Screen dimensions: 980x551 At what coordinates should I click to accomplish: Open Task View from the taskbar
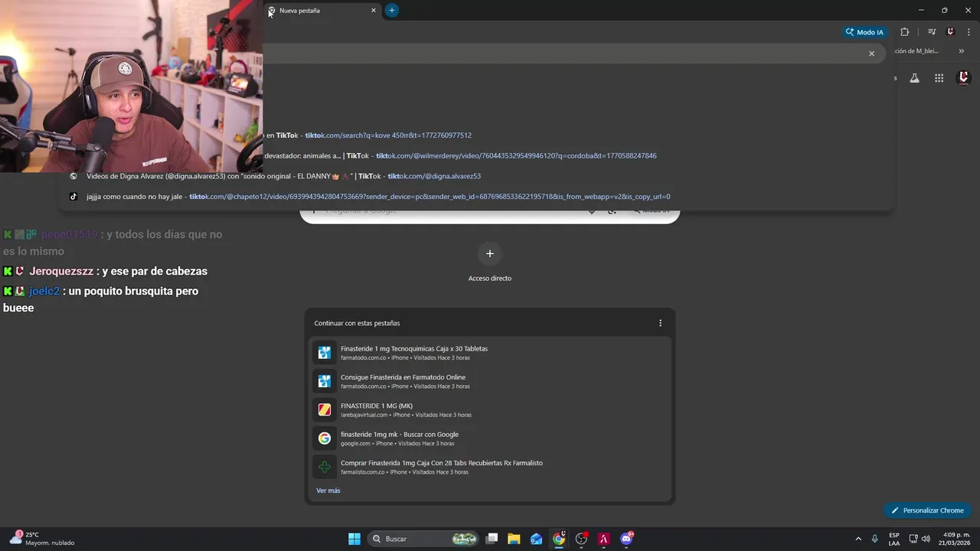(x=492, y=539)
